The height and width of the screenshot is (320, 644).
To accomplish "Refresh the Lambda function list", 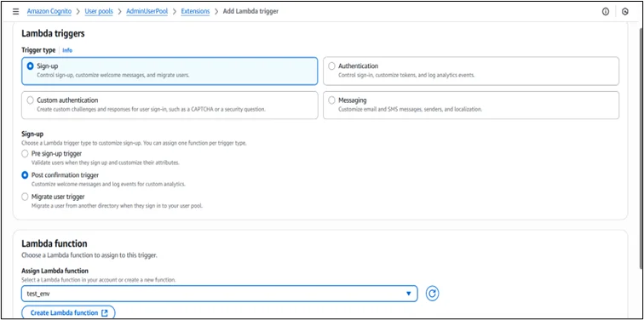I will [432, 294].
